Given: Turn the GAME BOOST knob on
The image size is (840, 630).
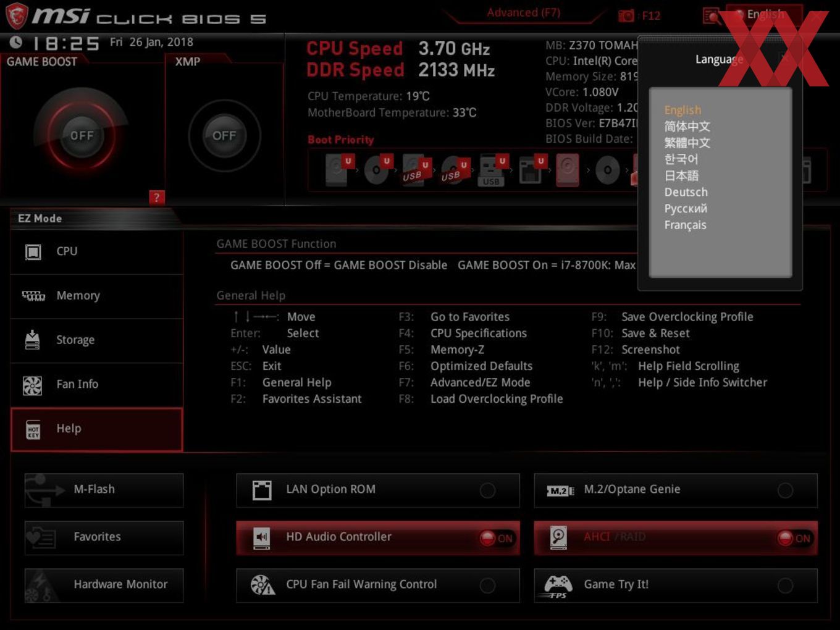Looking at the screenshot, I should tap(82, 135).
